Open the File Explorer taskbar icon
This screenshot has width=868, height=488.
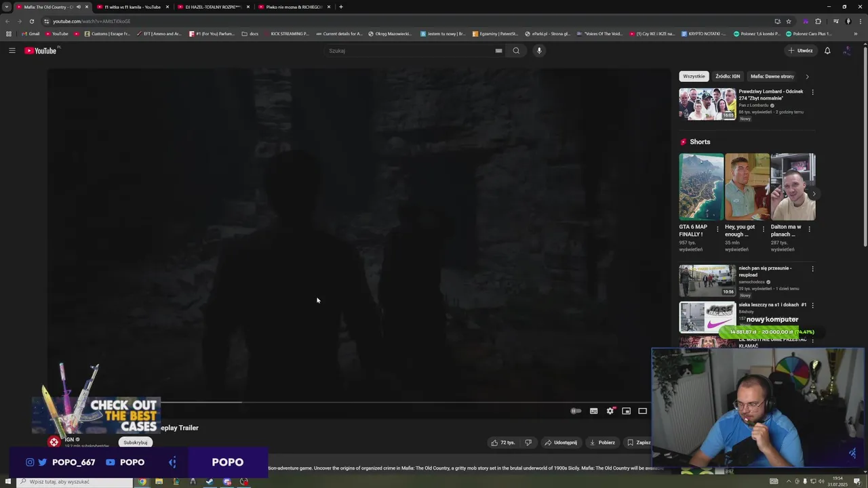[159, 482]
